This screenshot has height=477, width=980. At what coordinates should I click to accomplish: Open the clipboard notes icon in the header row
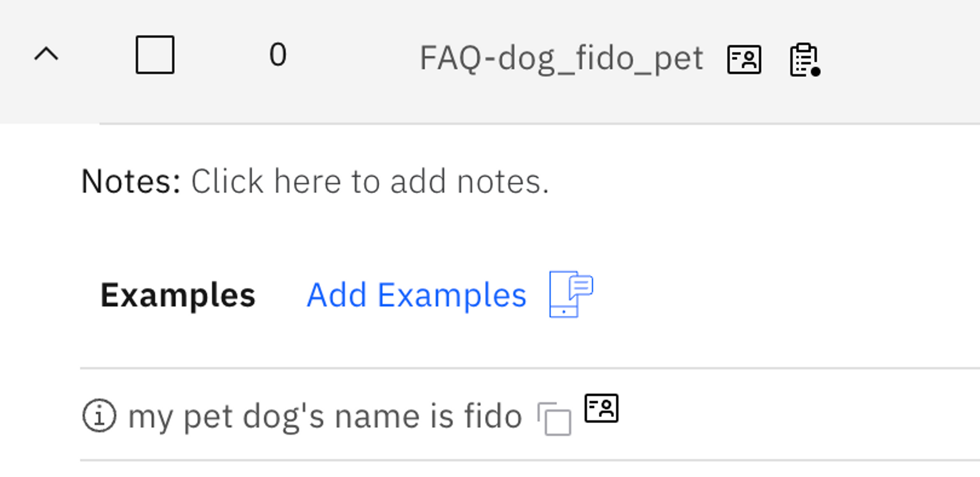pyautogui.click(x=805, y=60)
